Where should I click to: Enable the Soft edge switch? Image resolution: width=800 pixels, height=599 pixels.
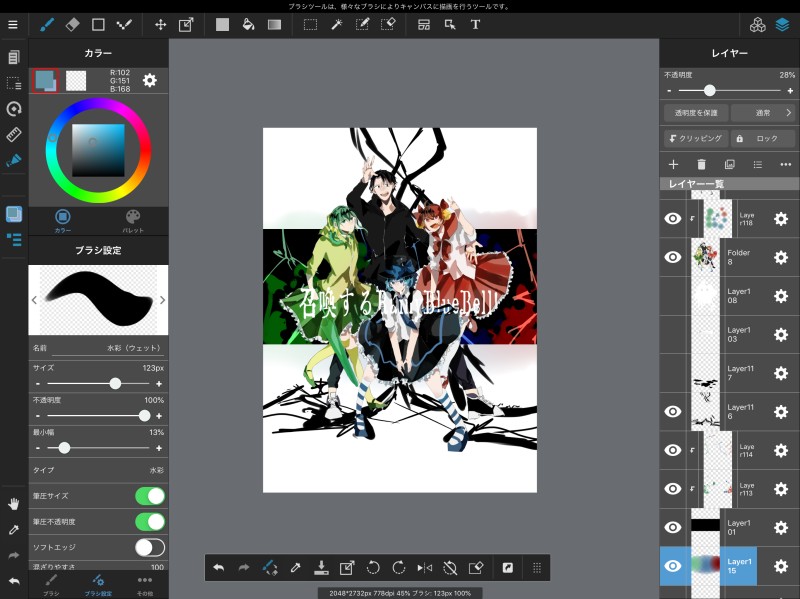coord(150,547)
